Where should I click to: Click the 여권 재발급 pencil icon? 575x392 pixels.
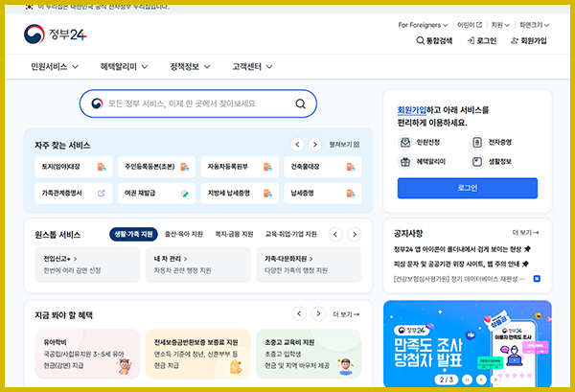click(x=184, y=194)
